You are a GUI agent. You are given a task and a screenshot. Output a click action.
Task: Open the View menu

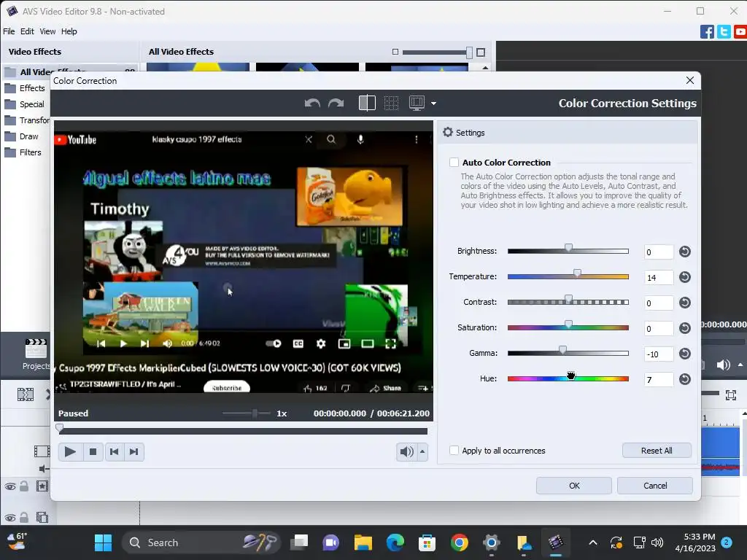pyautogui.click(x=47, y=31)
